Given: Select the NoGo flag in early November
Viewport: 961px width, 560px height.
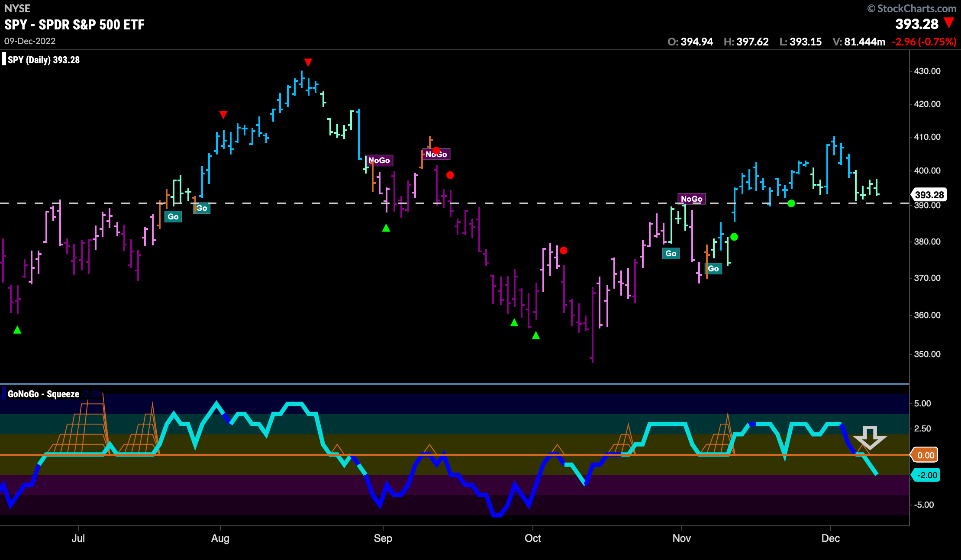Looking at the screenshot, I should (x=692, y=199).
